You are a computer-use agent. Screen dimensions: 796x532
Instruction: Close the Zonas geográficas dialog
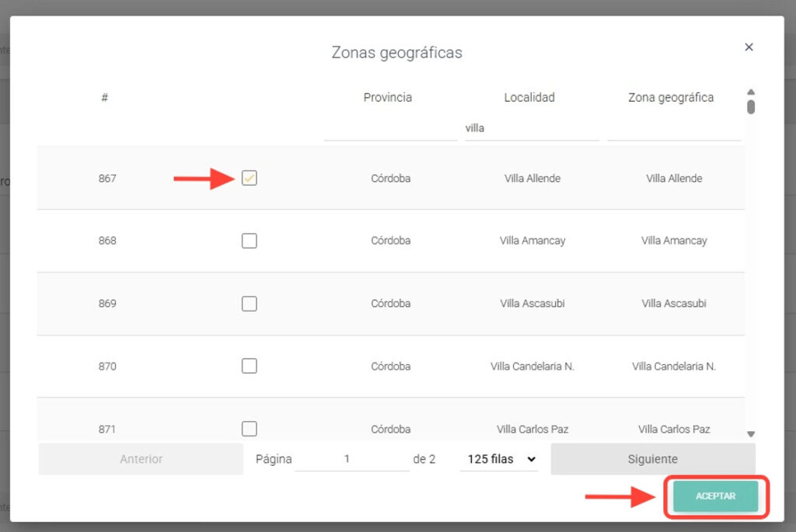pyautogui.click(x=749, y=47)
